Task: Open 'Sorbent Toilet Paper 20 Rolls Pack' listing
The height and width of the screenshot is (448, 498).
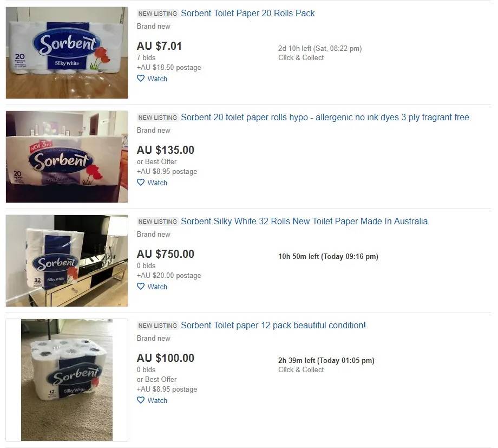Action: click(247, 13)
